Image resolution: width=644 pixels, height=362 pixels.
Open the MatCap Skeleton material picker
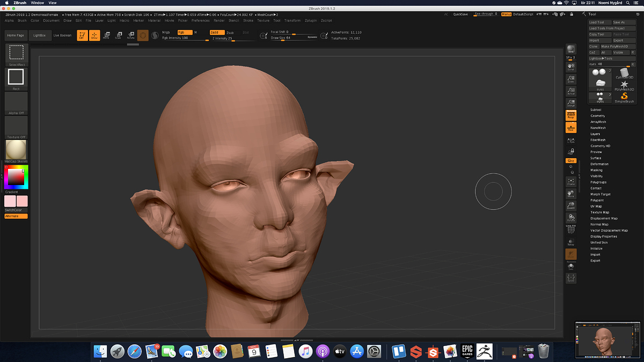pos(16,151)
